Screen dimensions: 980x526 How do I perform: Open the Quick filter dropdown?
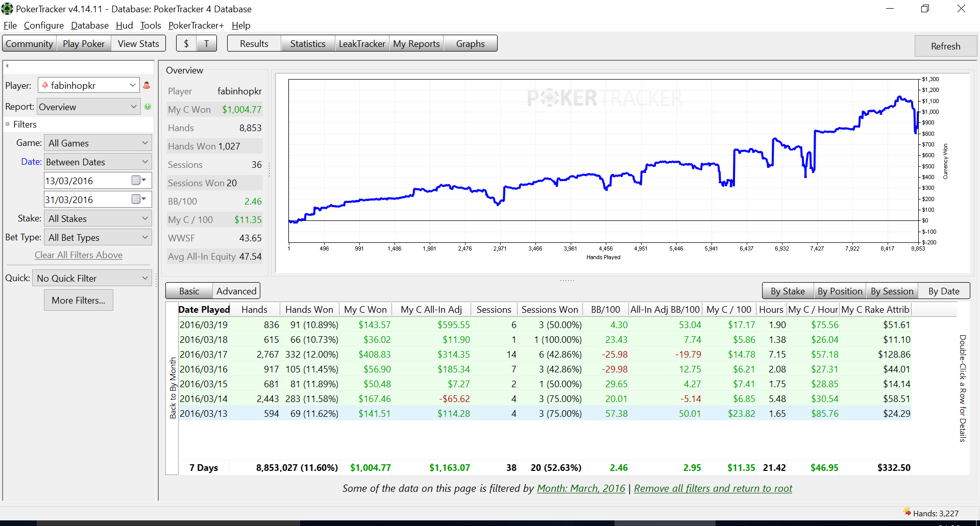coord(92,278)
